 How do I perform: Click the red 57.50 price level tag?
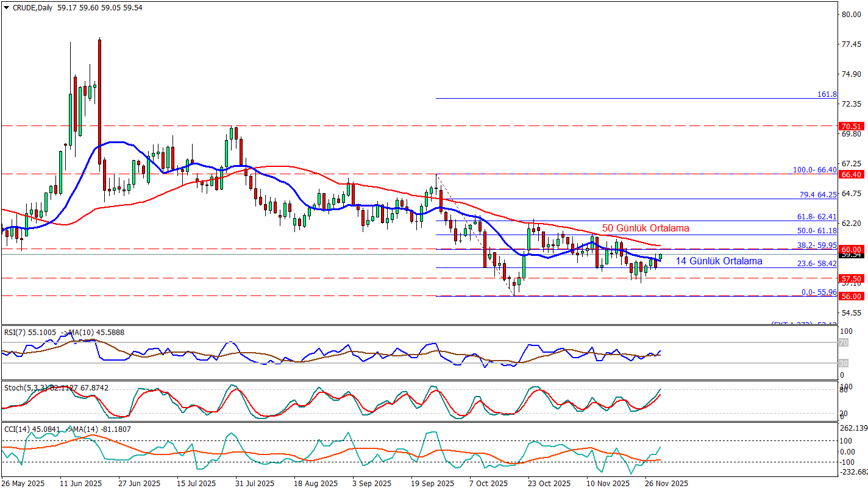852,278
